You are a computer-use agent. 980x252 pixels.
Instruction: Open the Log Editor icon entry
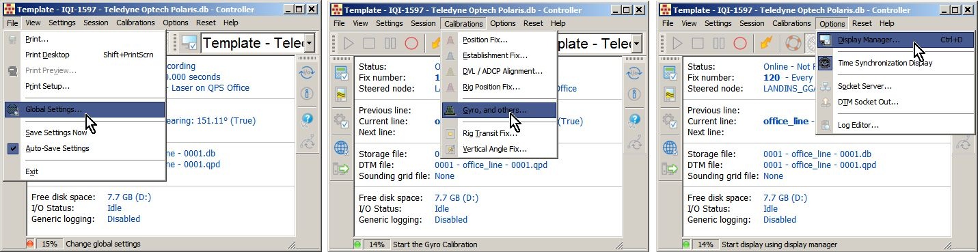[826, 126]
